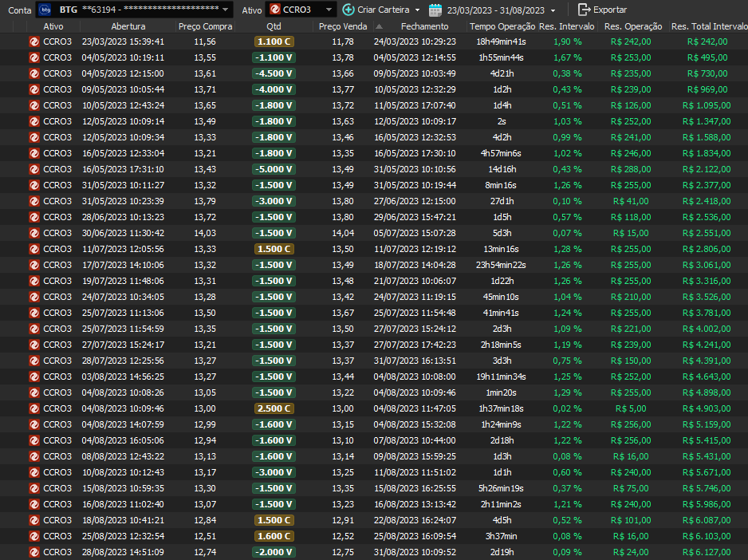Click the BTG broker logo icon
Image resolution: width=748 pixels, height=560 pixels.
(x=45, y=10)
